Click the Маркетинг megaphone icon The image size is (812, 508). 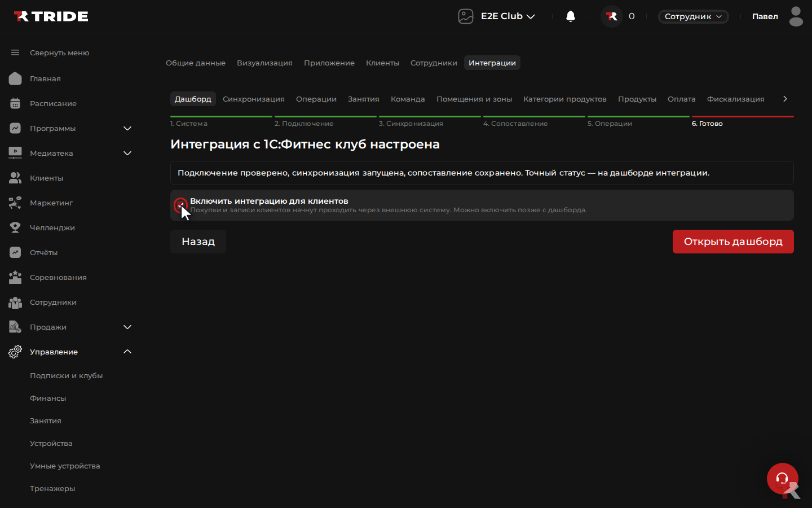click(15, 203)
